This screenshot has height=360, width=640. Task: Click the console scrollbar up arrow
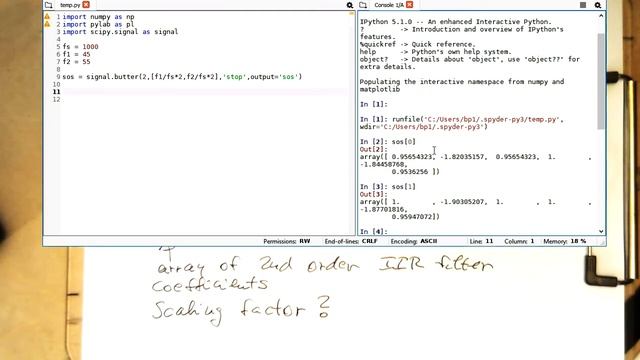click(x=601, y=16)
